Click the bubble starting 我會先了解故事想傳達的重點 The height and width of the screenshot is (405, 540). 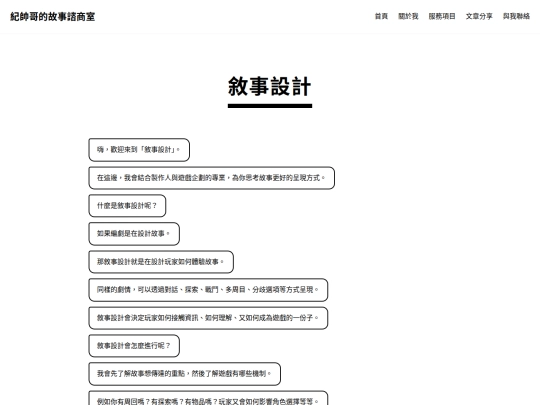click(185, 374)
